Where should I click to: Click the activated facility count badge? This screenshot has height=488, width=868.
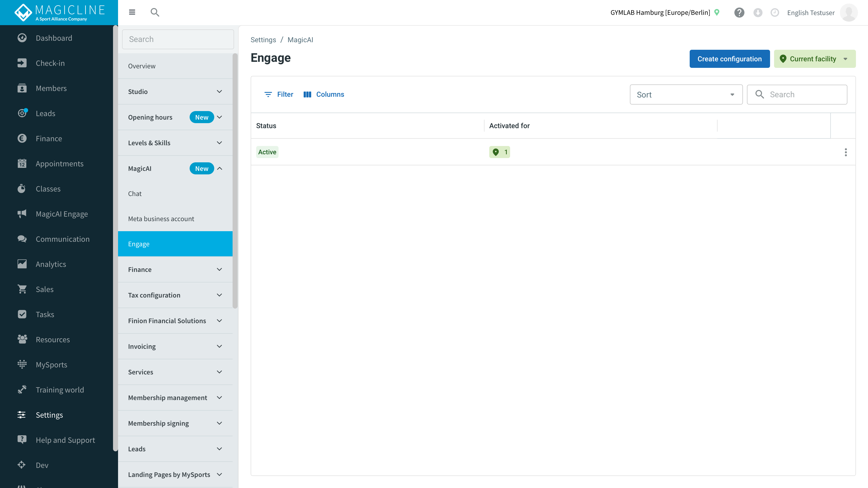coord(499,152)
